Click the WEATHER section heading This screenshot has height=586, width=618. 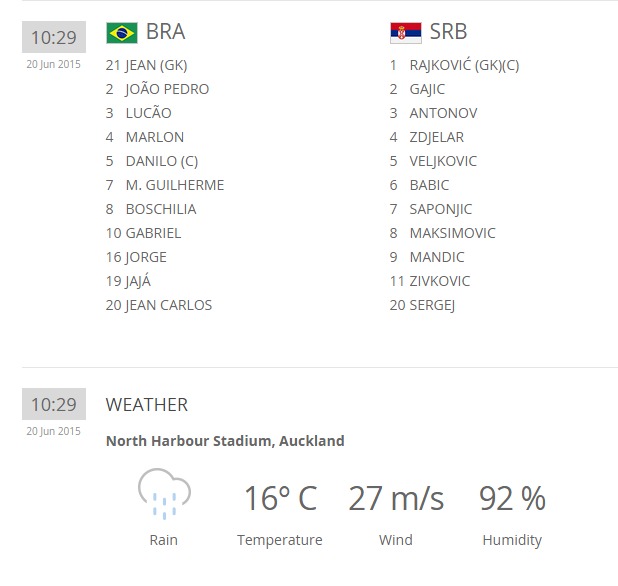click(147, 405)
